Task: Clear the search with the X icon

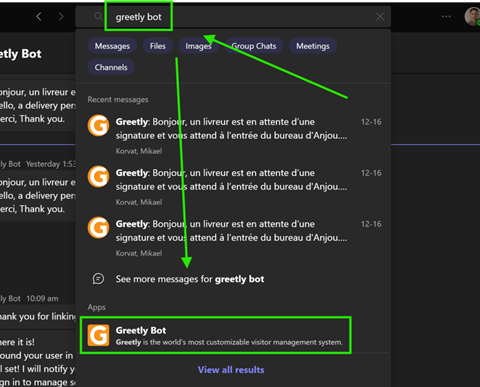Action: (x=380, y=16)
